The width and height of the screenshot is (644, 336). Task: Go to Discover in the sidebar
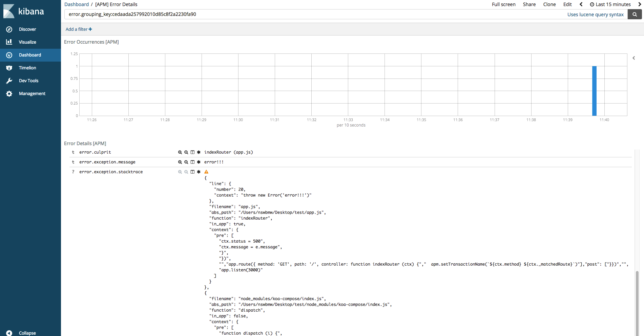click(x=27, y=29)
